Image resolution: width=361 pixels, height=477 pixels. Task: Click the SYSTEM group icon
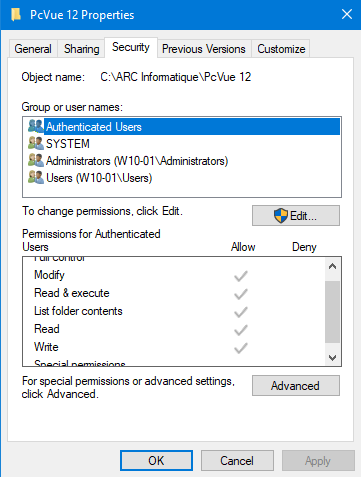click(x=36, y=143)
